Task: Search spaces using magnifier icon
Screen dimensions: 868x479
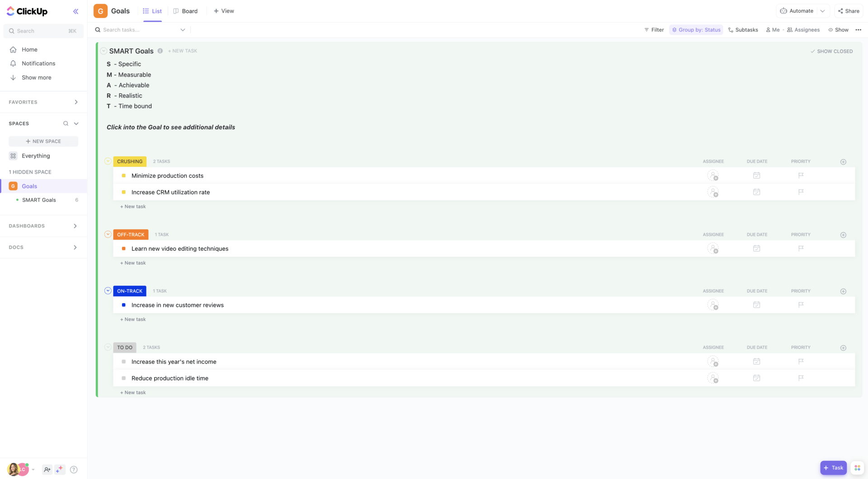Action: pos(66,123)
